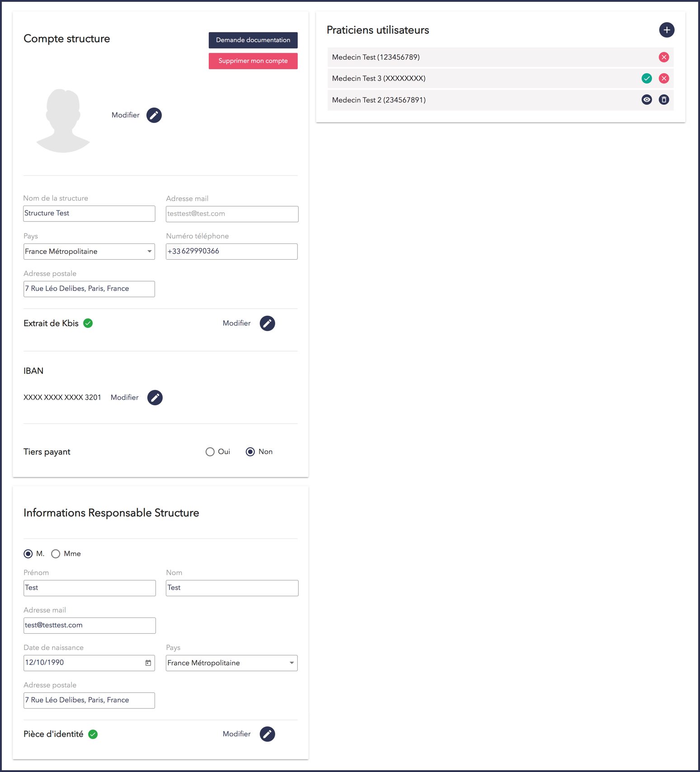The image size is (700, 772).
Task: View Medecin Test 2 using eye icon
Action: (647, 100)
